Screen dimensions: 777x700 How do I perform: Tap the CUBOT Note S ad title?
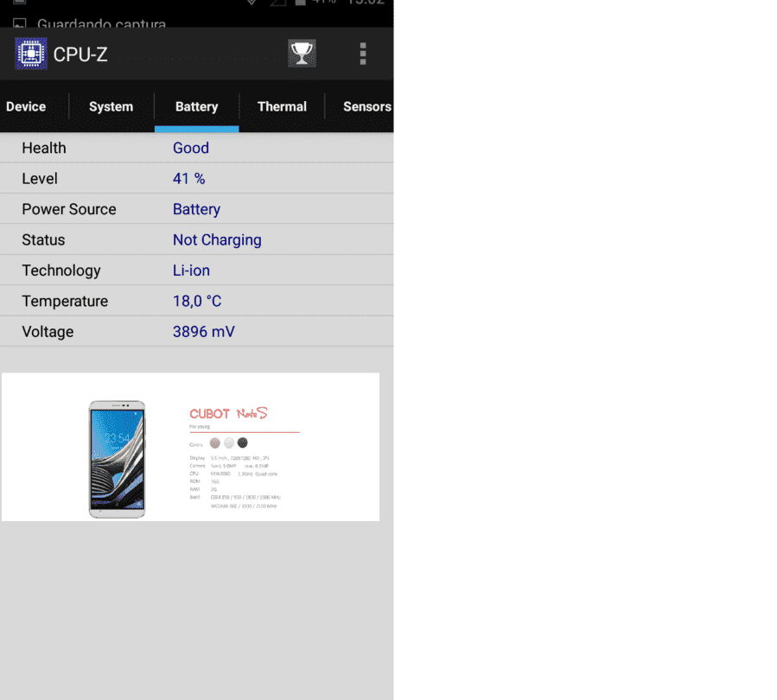point(228,413)
